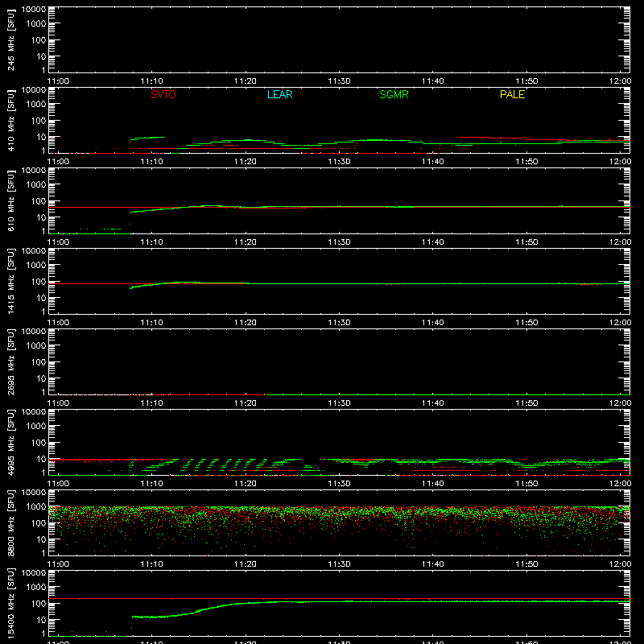Click the red SVTO station label
Screen dimensions: 644x644
tap(163, 94)
